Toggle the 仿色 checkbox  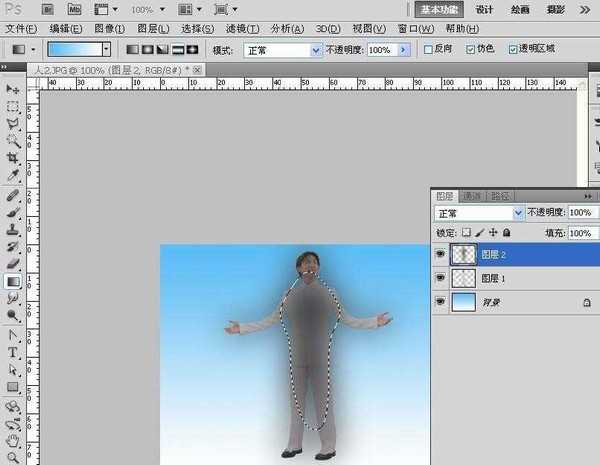472,49
